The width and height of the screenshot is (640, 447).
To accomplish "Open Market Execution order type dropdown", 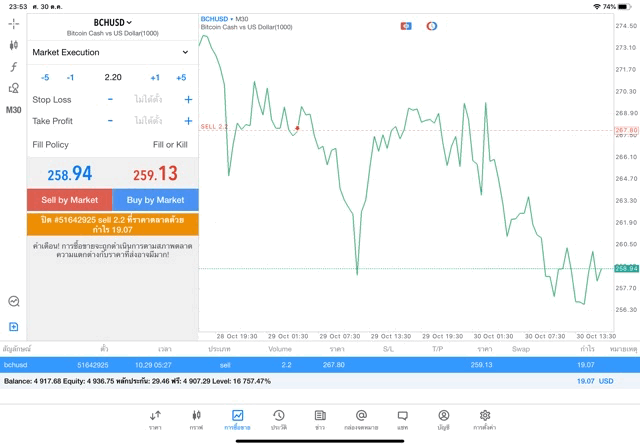I will click(x=111, y=52).
